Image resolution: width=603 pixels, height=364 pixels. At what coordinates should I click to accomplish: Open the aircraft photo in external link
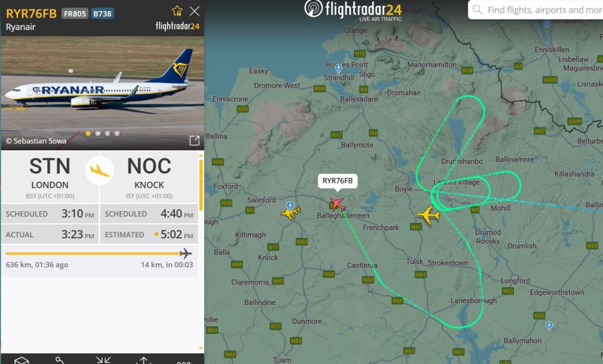click(x=195, y=141)
